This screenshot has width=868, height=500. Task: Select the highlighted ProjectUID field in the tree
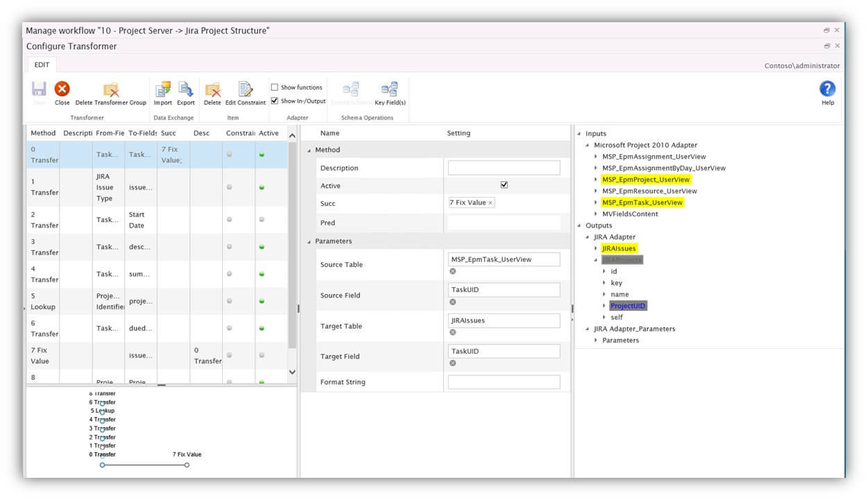(629, 306)
